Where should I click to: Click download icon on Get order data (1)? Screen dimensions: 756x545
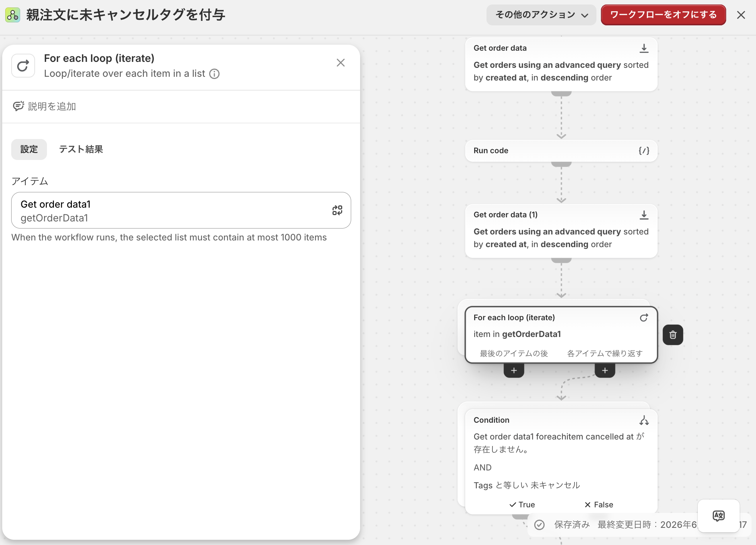tap(644, 215)
